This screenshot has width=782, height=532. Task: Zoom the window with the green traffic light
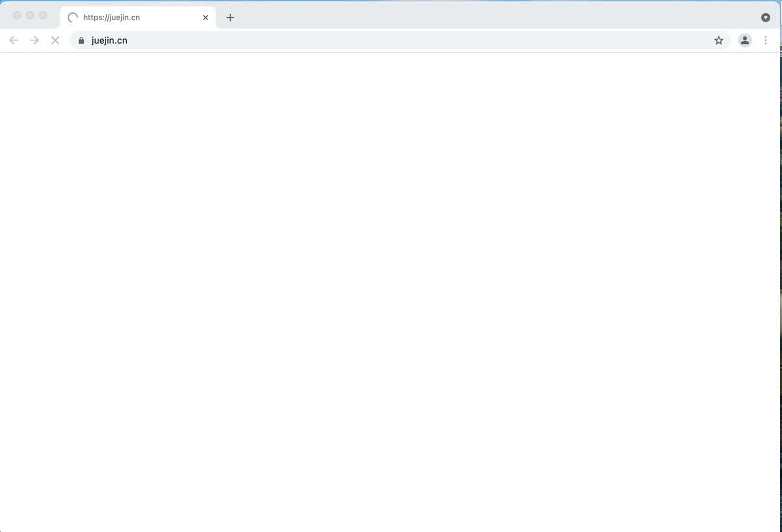coord(43,15)
